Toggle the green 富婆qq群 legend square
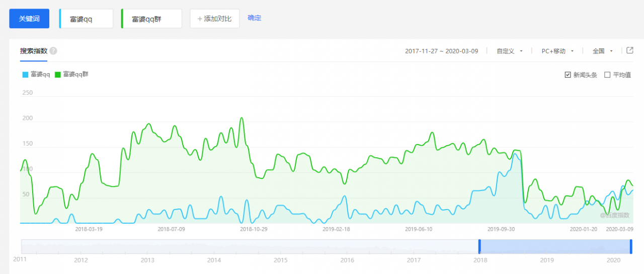This screenshot has width=644, height=274. (58, 75)
